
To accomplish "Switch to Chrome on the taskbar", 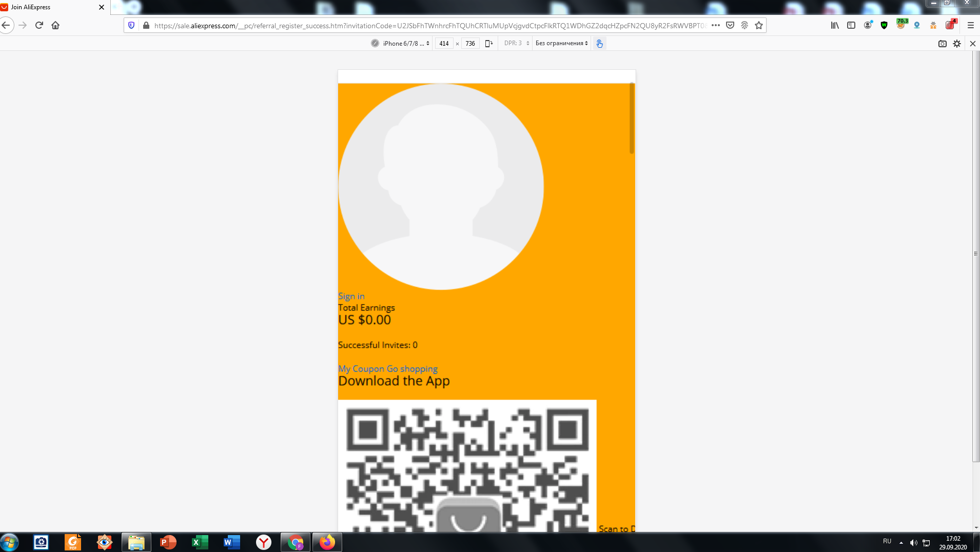I will pos(296,542).
